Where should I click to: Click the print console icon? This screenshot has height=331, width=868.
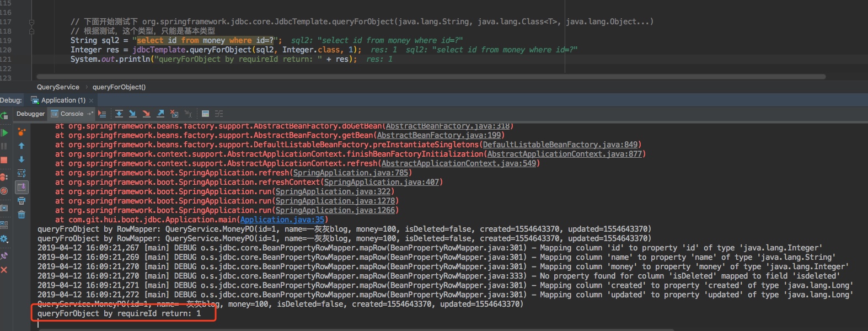22,201
